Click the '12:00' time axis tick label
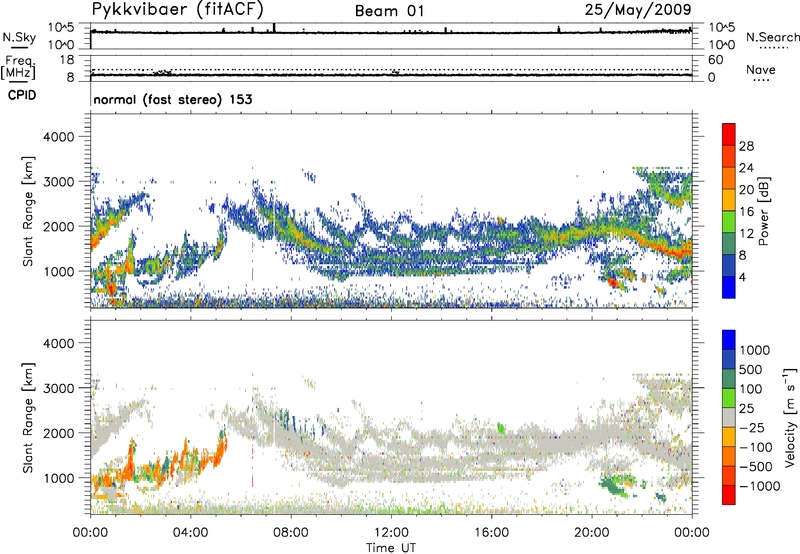The height and width of the screenshot is (554, 800). click(x=391, y=533)
